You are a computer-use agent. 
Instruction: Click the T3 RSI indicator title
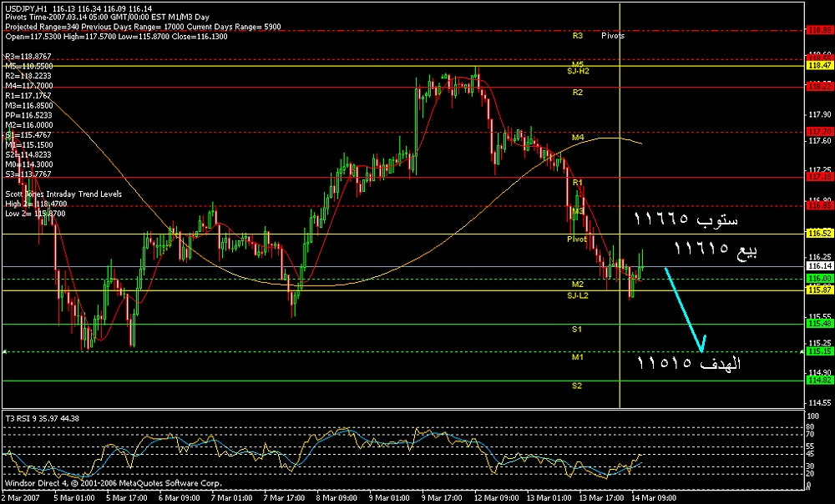point(43,418)
